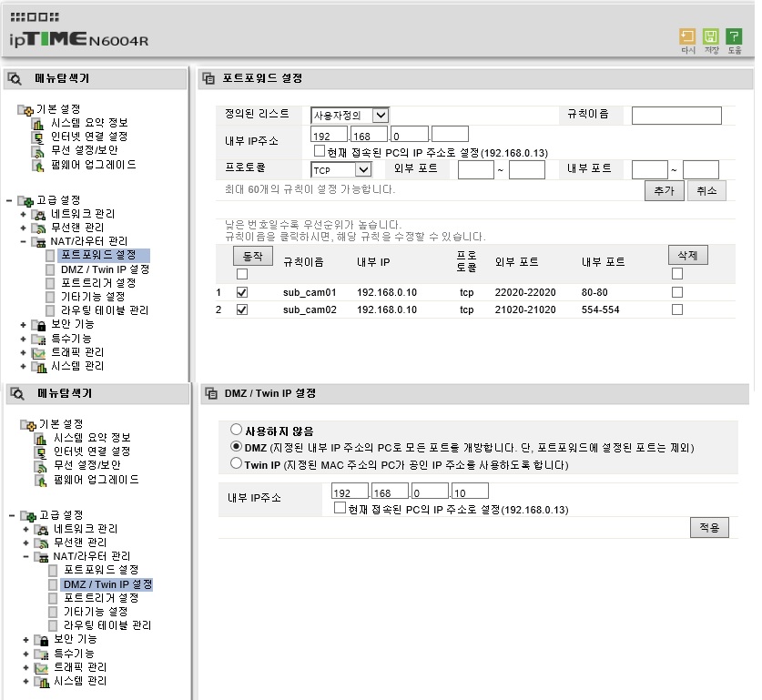
Task: Click the 메뉴탐색기 magnifier icon in top panel
Action: click(x=15, y=78)
